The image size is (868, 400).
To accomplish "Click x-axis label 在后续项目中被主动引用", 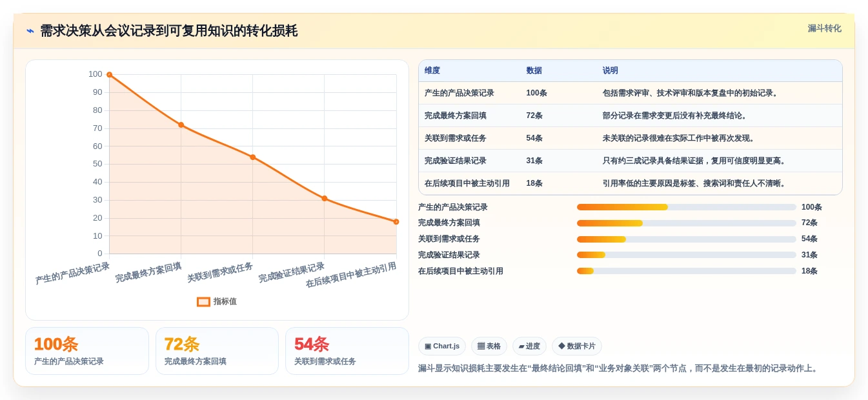I will tap(351, 275).
